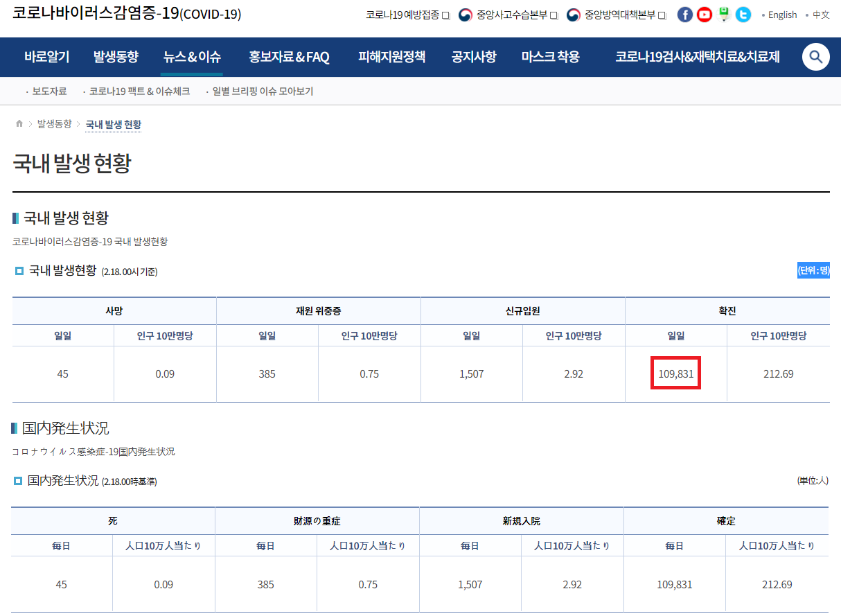The image size is (841, 616).
Task: Click the コロナウイルス感染症-19国内発生状況 subtitle
Action: pos(94,452)
